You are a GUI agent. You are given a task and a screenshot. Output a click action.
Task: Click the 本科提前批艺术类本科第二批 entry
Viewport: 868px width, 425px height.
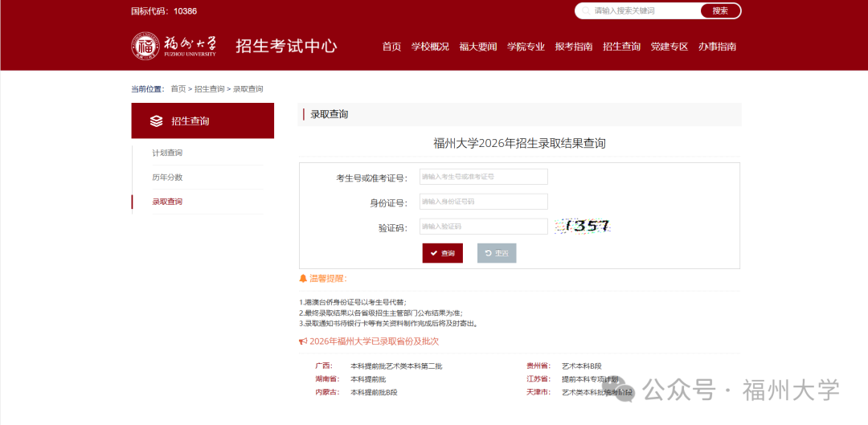coord(396,366)
